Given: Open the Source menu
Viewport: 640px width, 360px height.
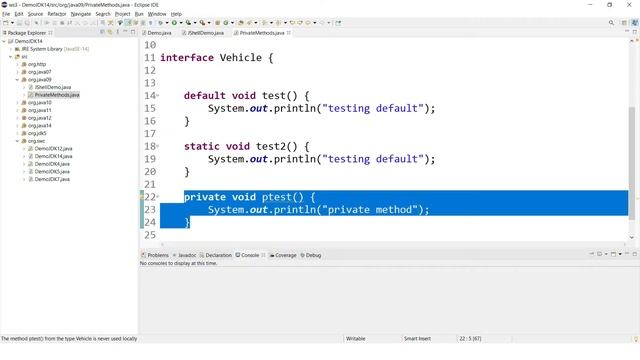Looking at the screenshot, I should point(35,14).
